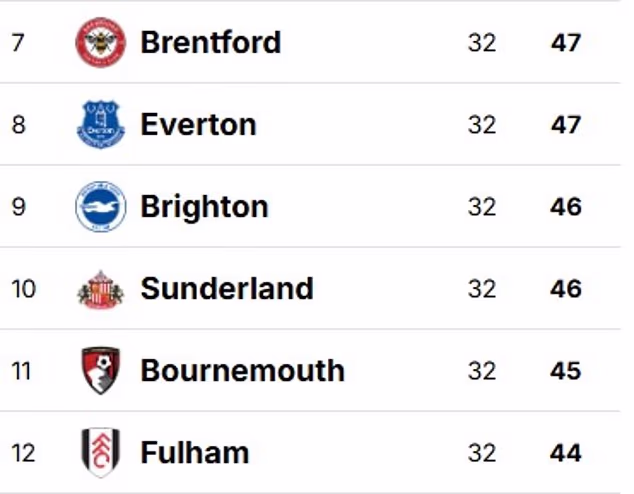Click the Fulham club crest
Image resolution: width=634 pixels, height=494 pixels.
point(100,453)
